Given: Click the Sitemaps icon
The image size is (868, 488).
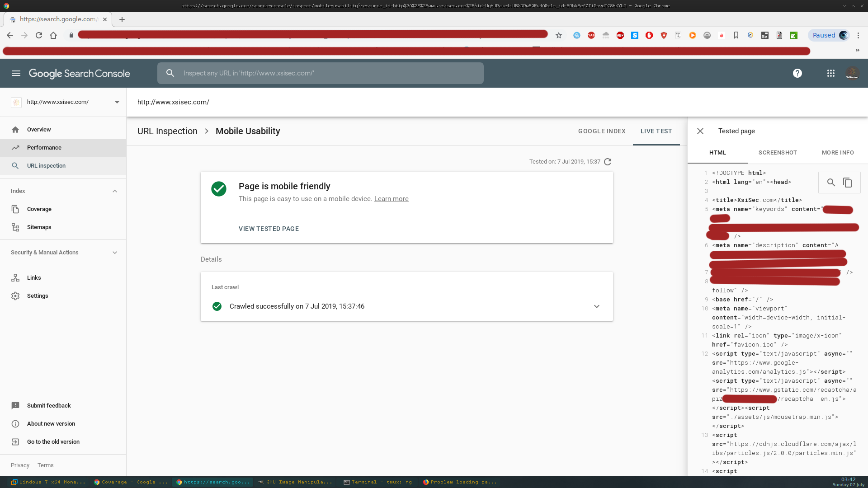Looking at the screenshot, I should (15, 227).
